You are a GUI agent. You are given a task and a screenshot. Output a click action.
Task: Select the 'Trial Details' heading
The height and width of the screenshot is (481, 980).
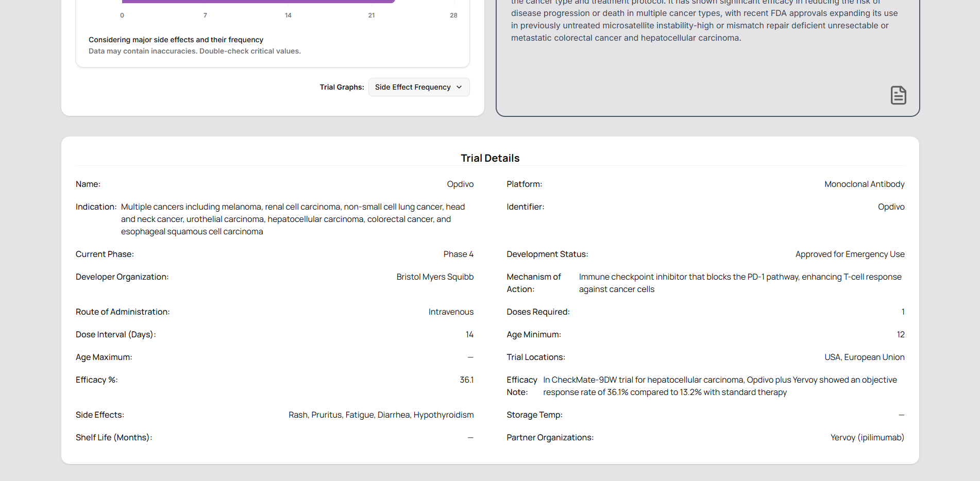pos(490,158)
